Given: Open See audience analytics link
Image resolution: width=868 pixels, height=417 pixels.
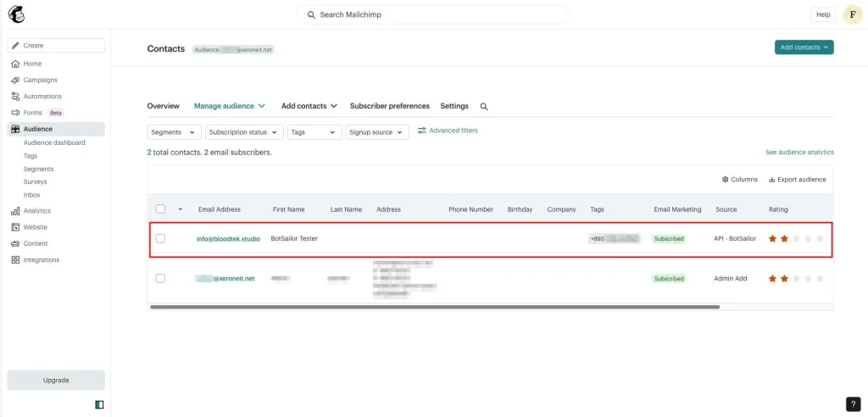Looking at the screenshot, I should (x=799, y=153).
